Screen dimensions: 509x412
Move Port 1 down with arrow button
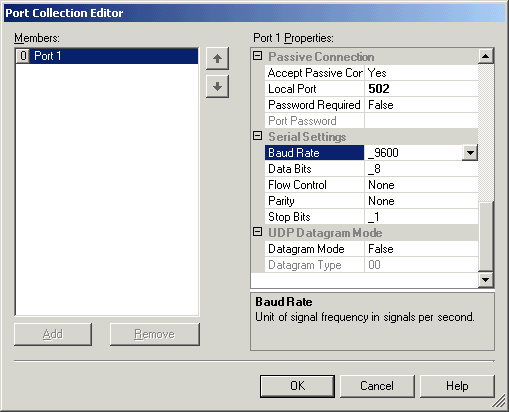[x=217, y=87]
